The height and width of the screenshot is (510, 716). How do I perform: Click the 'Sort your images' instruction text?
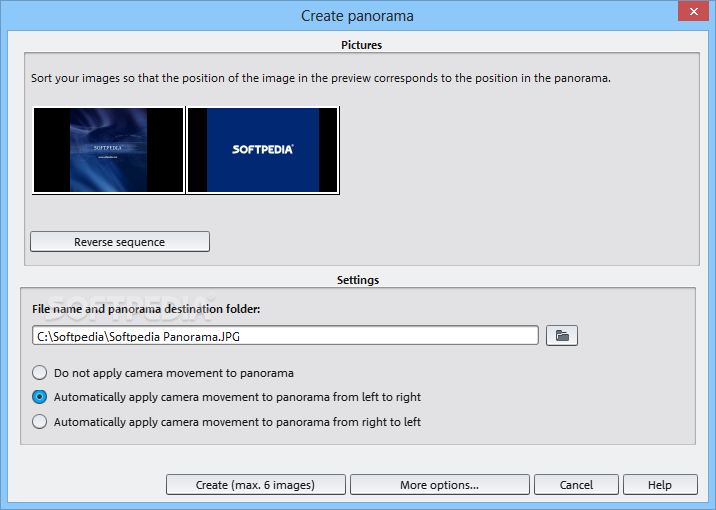coord(321,78)
